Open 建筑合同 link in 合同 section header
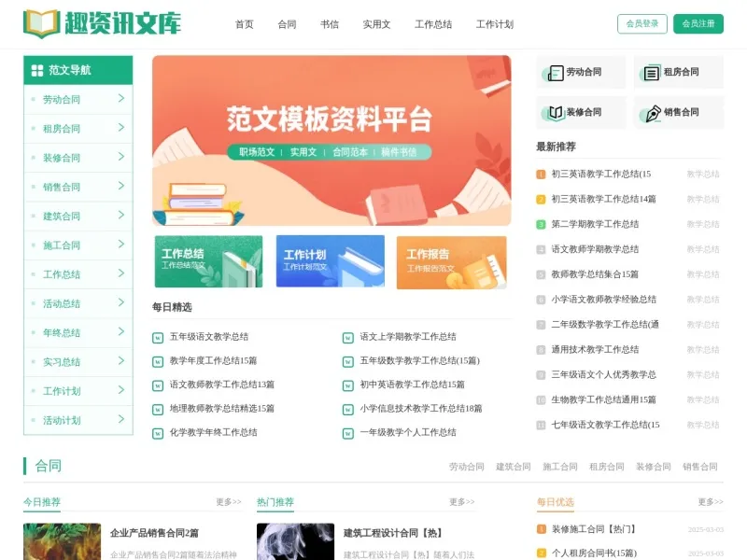 coord(513,467)
